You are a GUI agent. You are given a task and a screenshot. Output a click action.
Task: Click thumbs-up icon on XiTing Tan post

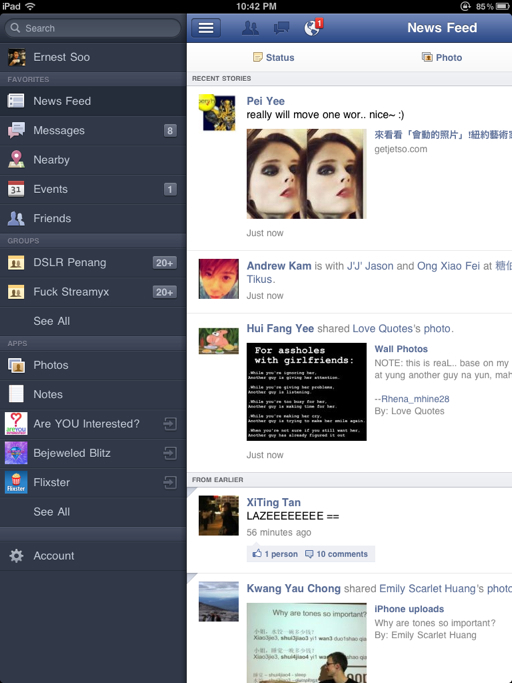pyautogui.click(x=257, y=554)
